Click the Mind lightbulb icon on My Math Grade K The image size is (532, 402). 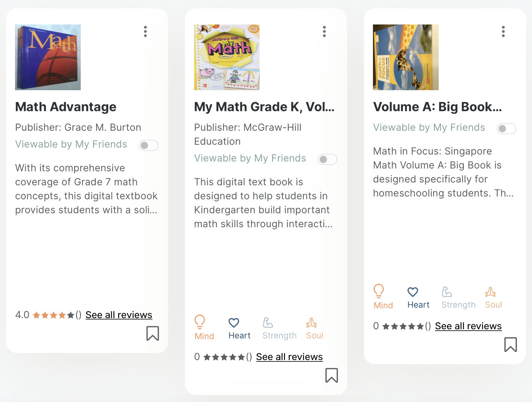pos(200,322)
